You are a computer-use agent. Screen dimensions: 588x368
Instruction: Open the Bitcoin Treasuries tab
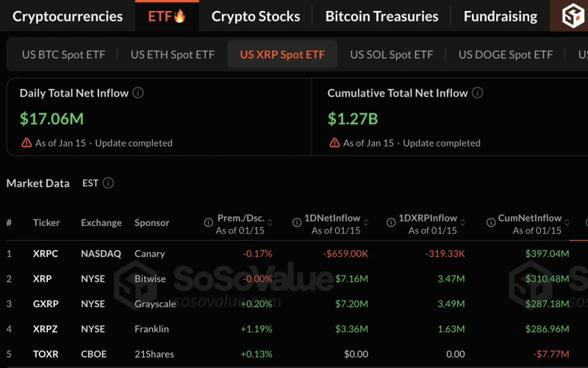tap(381, 16)
